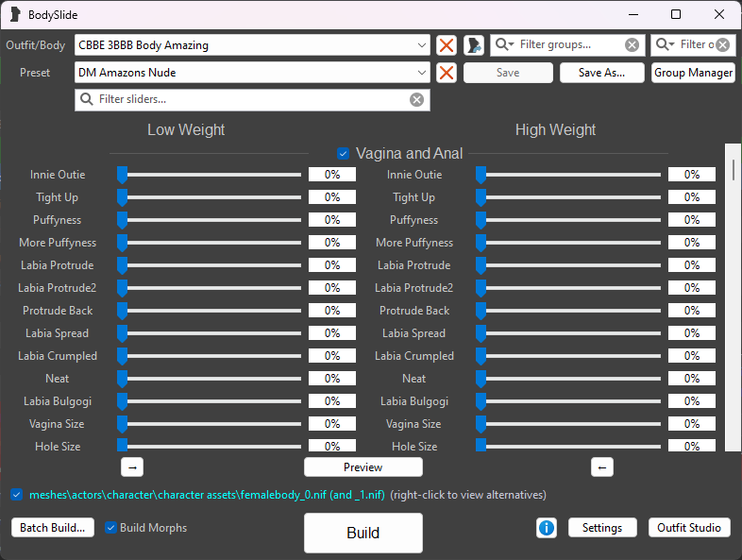Click the vertical slider list scrollbar
Image resolution: width=742 pixels, height=560 pixels.
coord(733,297)
